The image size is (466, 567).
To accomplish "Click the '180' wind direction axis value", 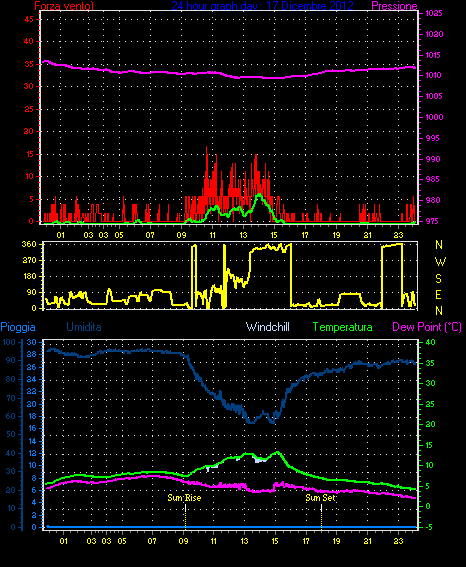I will [x=29, y=276].
